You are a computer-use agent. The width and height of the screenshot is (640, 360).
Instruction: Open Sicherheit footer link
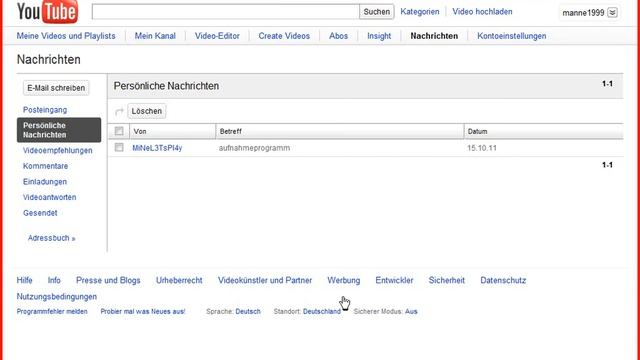click(x=447, y=280)
